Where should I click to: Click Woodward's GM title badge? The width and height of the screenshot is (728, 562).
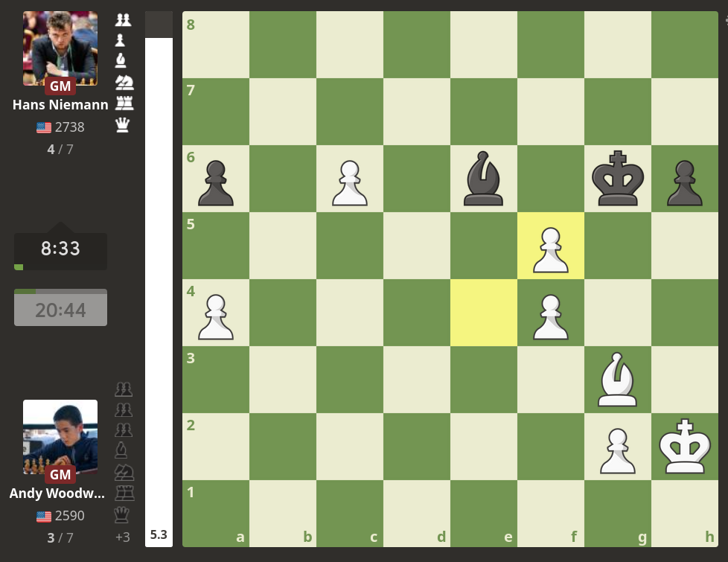click(60, 475)
